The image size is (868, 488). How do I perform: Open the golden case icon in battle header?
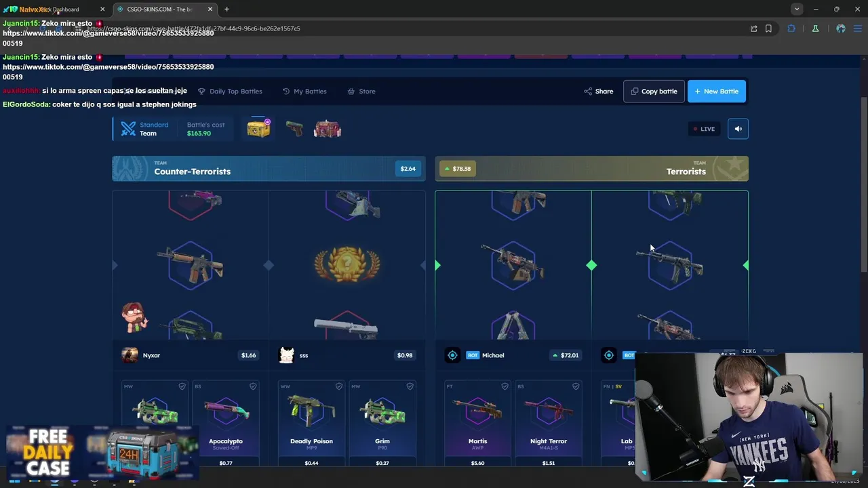[258, 128]
